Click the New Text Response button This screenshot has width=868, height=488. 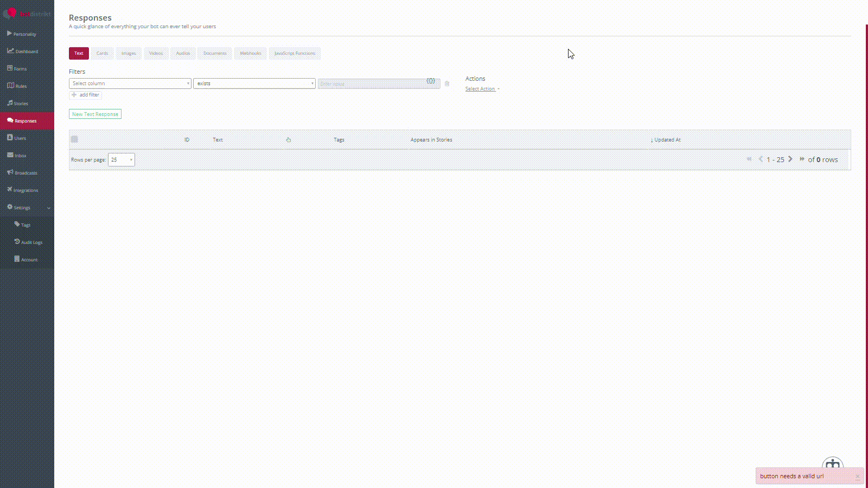95,114
